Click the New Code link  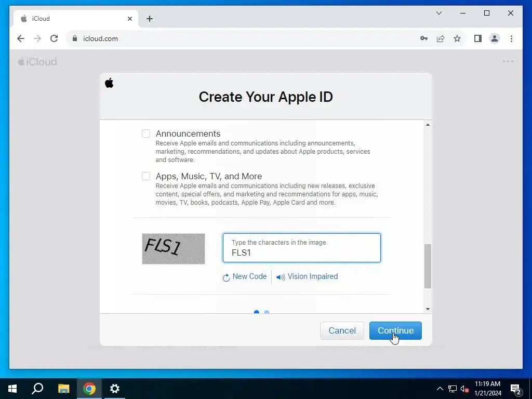[x=249, y=276]
